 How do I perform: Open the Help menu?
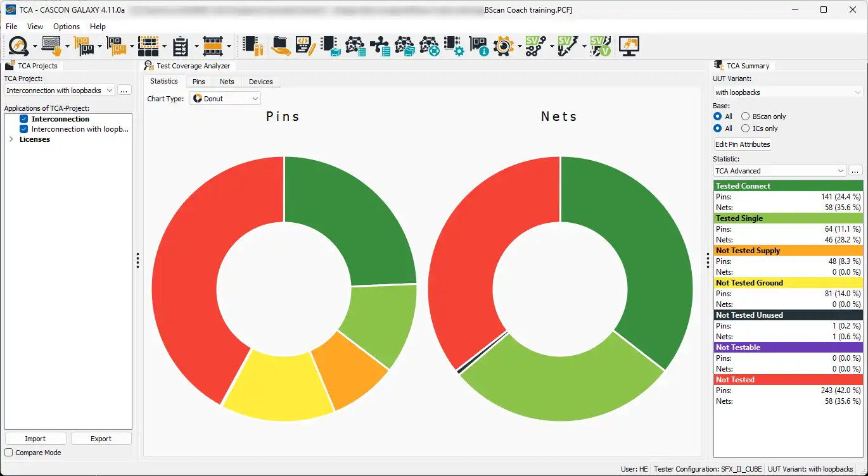point(98,27)
